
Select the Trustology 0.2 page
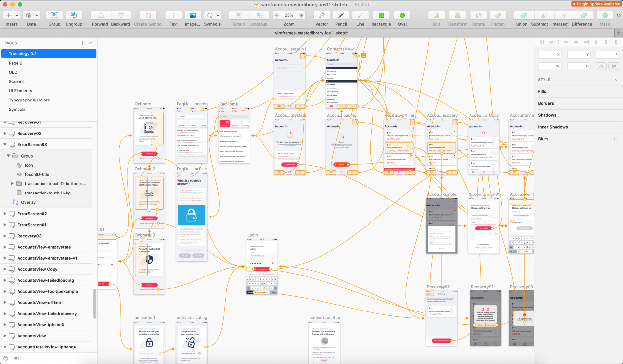tap(49, 54)
